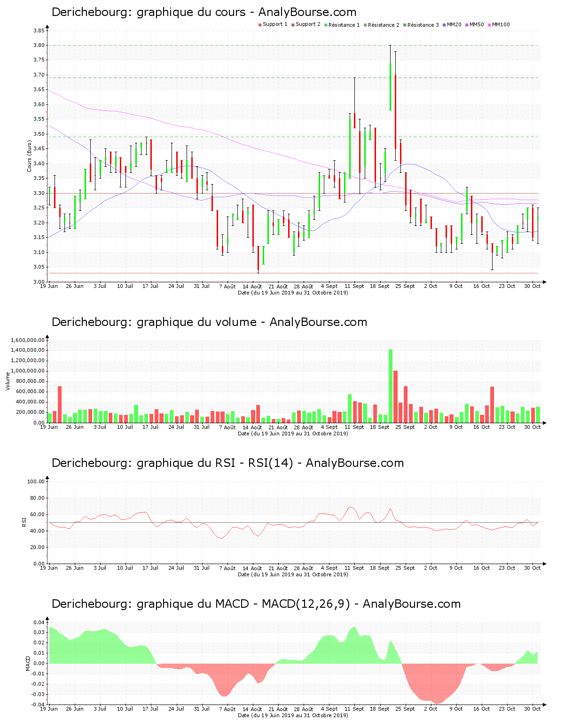Click the volume chart date range caption
This screenshot has width=564, height=728.
coord(293,434)
